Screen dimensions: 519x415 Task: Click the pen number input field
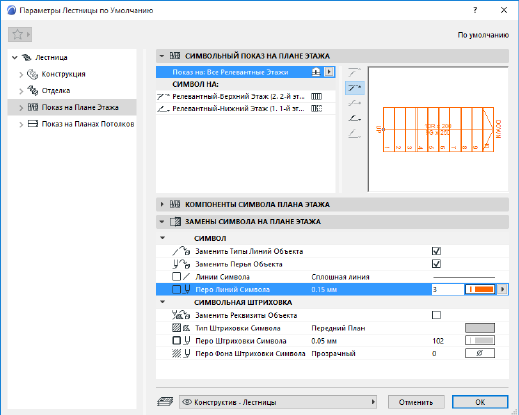448,289
